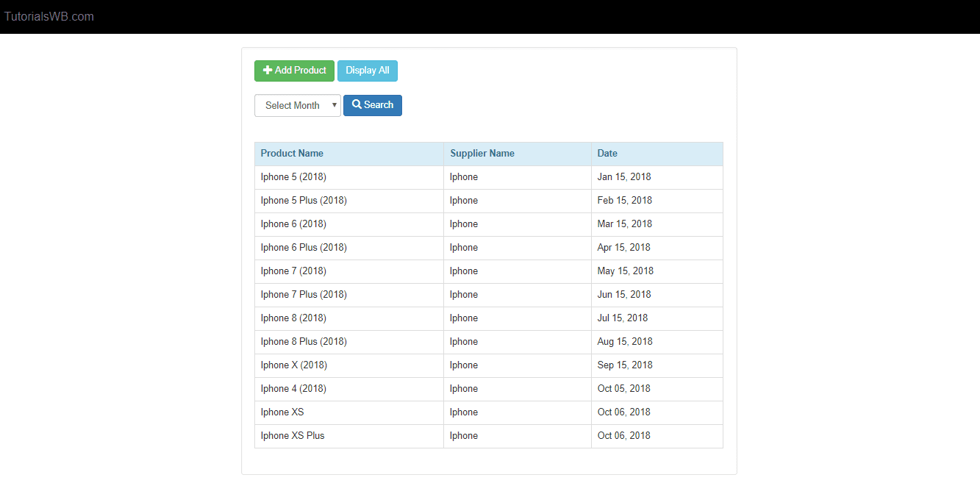Image resolution: width=980 pixels, height=483 pixels.
Task: Click the Mar 15, 2018 date cell
Action: coord(657,224)
